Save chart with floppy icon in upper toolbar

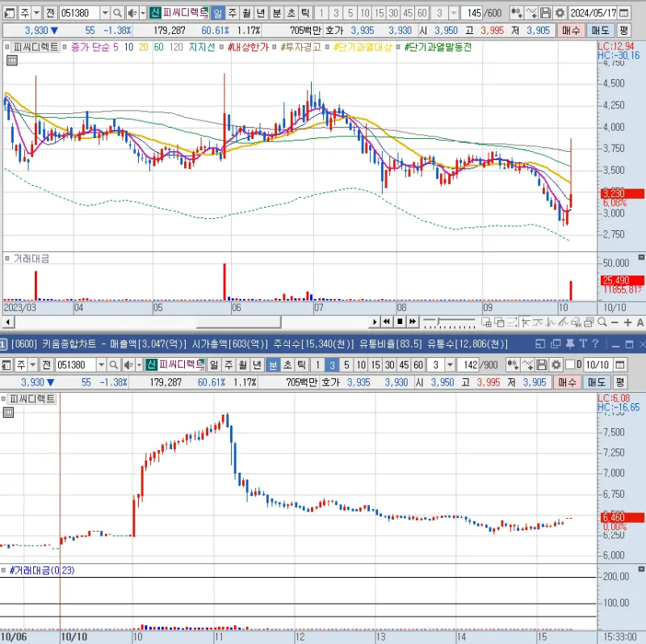pyautogui.click(x=545, y=13)
